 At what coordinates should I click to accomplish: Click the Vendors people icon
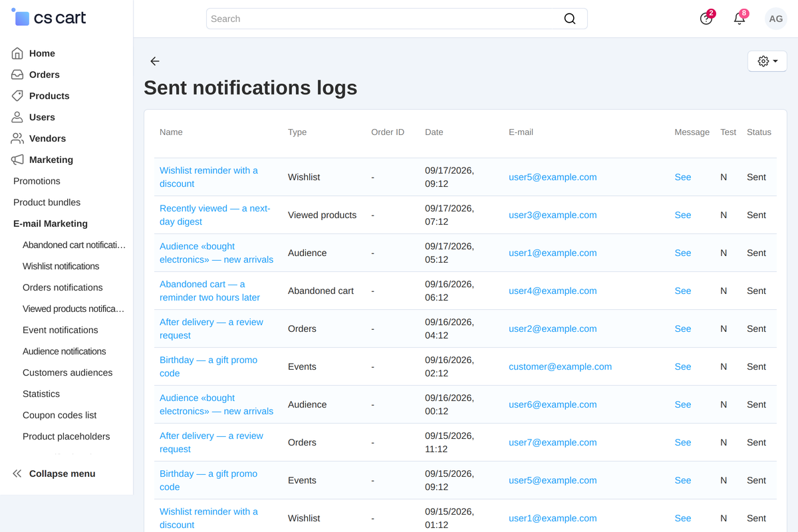17,138
